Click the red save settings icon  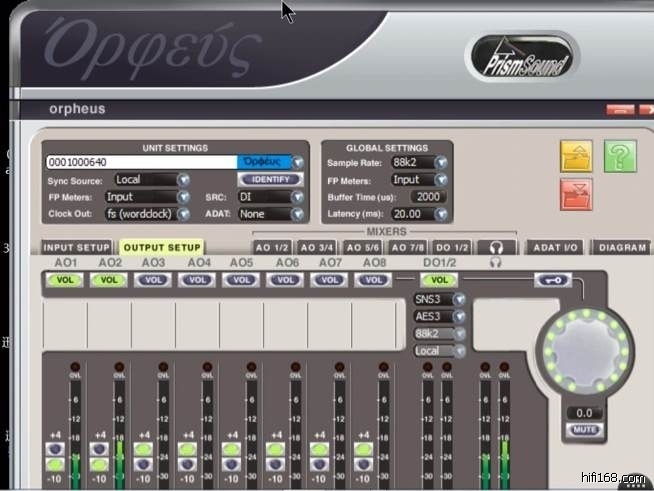pyautogui.click(x=576, y=193)
